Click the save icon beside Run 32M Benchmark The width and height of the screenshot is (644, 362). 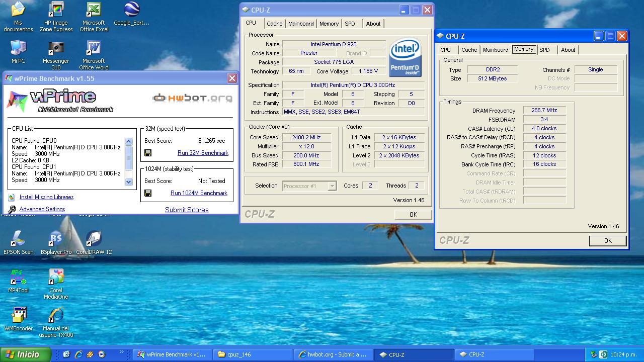coord(148,153)
